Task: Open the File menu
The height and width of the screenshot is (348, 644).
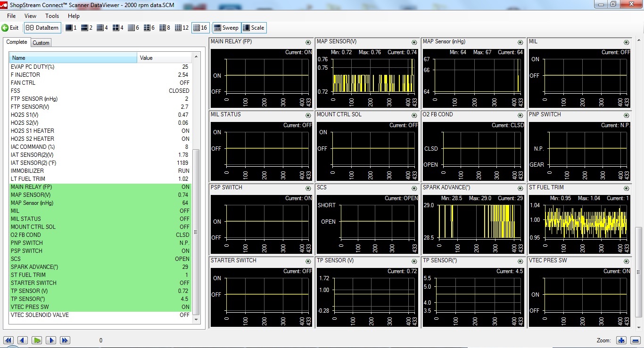Action: [x=11, y=16]
